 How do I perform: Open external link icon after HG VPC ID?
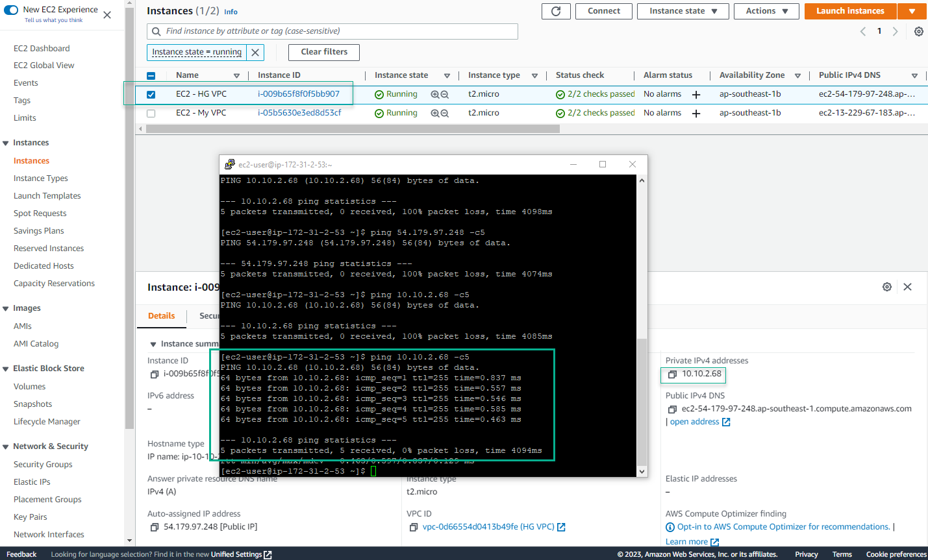click(x=561, y=527)
